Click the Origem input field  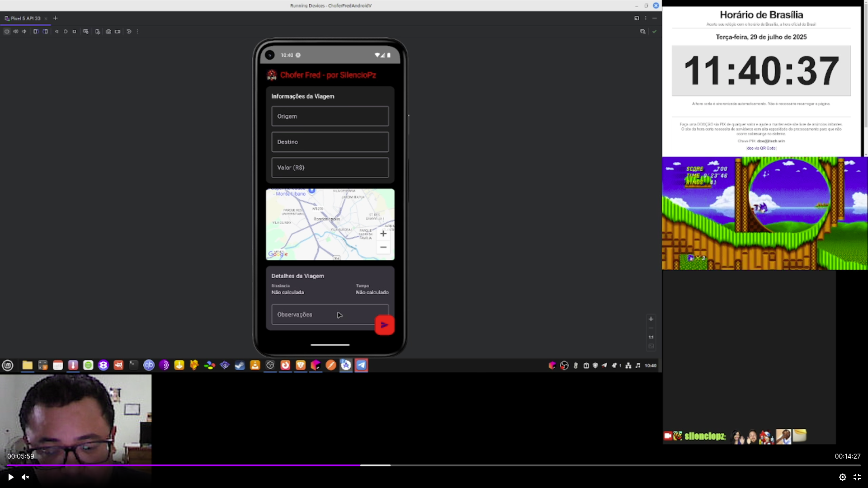point(330,116)
